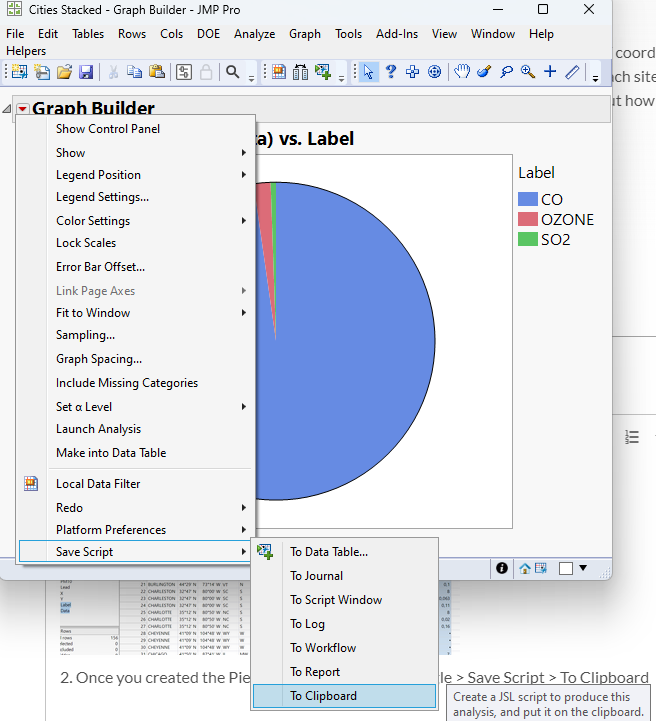Click the Column Switcher toolbar icon
Screen dimensions: 656x721
click(x=301, y=72)
